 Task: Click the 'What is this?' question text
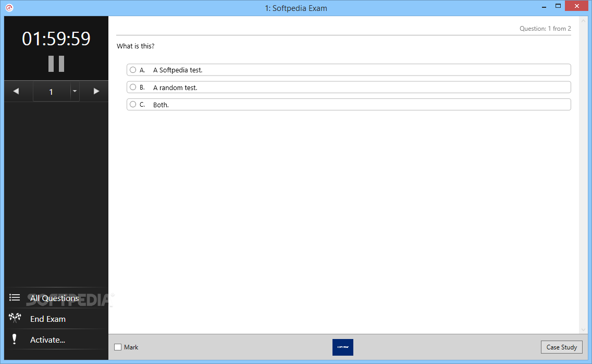pos(135,46)
